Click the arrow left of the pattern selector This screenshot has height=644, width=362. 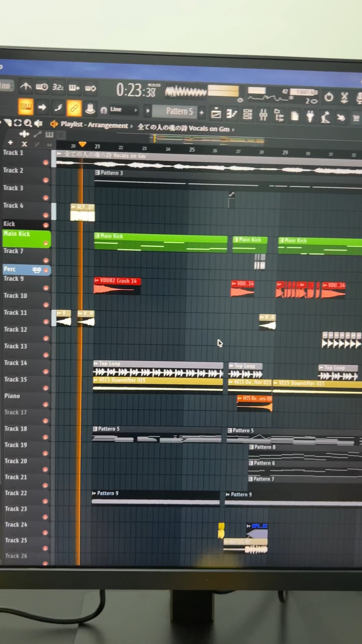coord(147,110)
